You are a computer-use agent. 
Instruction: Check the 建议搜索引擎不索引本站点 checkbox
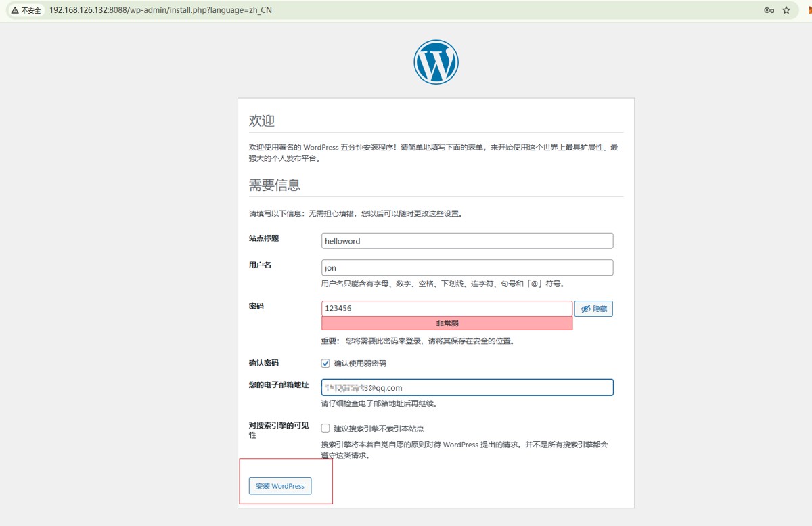point(325,429)
